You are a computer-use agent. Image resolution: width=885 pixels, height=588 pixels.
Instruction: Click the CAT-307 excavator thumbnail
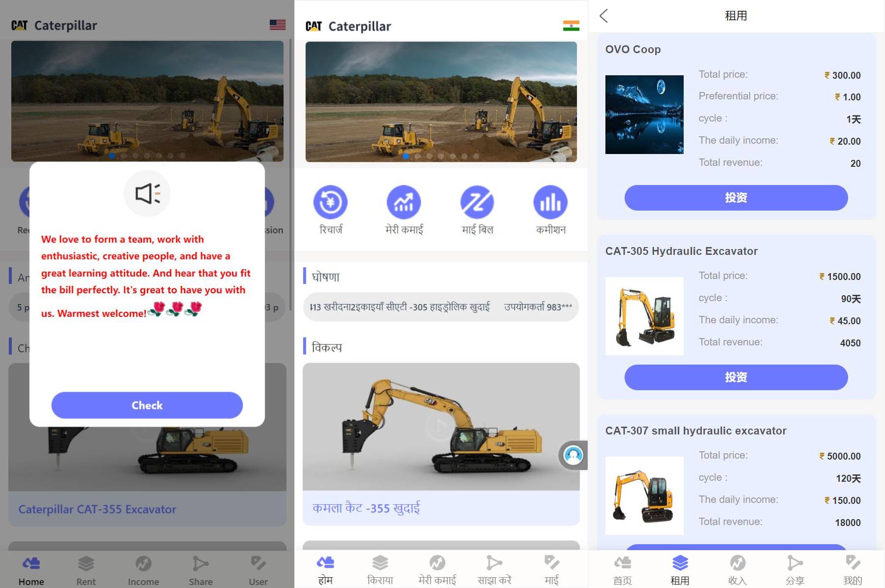click(x=644, y=495)
